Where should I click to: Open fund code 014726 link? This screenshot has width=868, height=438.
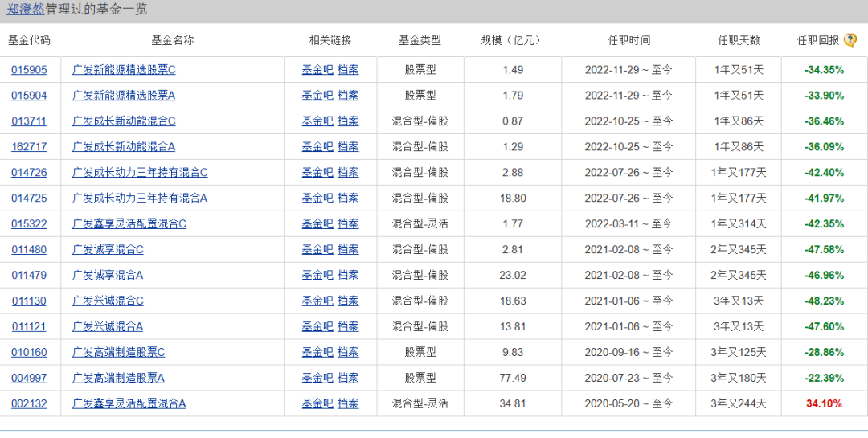29,173
